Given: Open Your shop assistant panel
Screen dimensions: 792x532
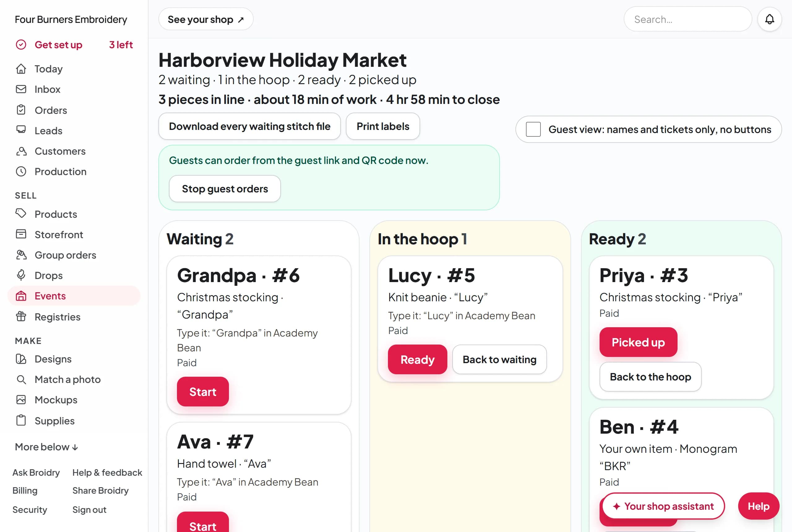Looking at the screenshot, I should pos(663,506).
